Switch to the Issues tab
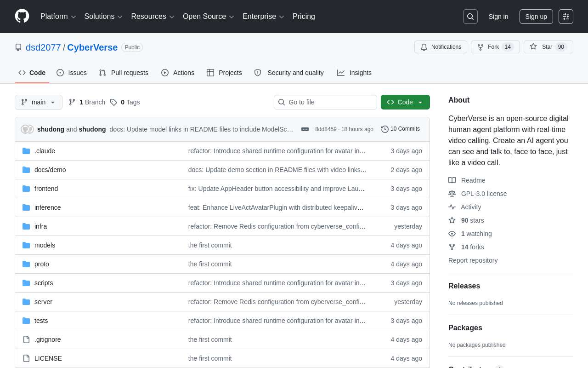The width and height of the screenshot is (588, 368). pos(72,73)
